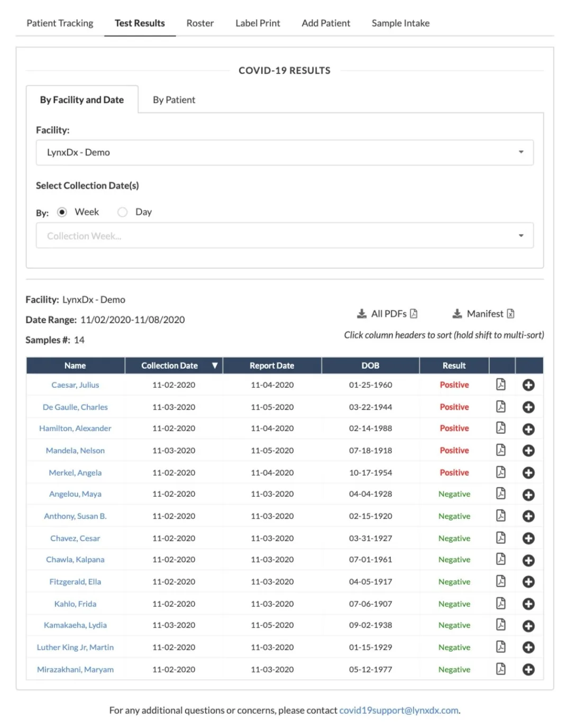This screenshot has width=566, height=728.
Task: Click the Collection Date sort arrow
Action: [x=215, y=365]
